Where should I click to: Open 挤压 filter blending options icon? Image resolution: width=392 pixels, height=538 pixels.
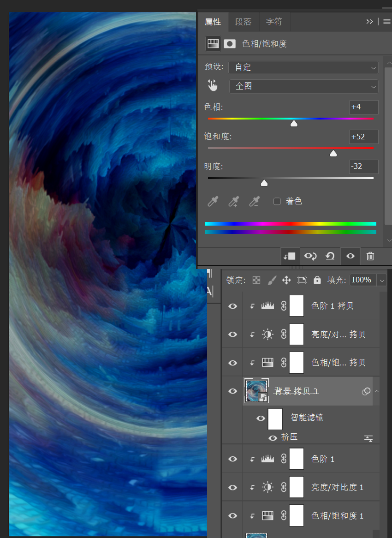[x=368, y=438]
